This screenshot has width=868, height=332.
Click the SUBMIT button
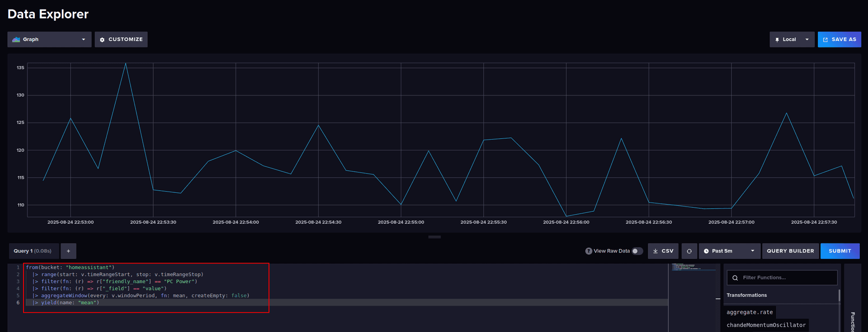click(840, 251)
